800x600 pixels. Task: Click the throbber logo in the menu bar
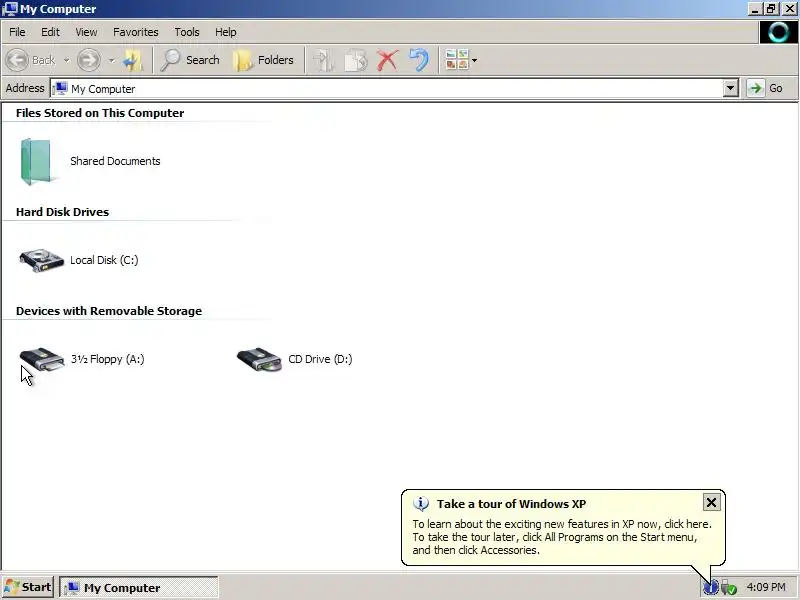tap(779, 32)
